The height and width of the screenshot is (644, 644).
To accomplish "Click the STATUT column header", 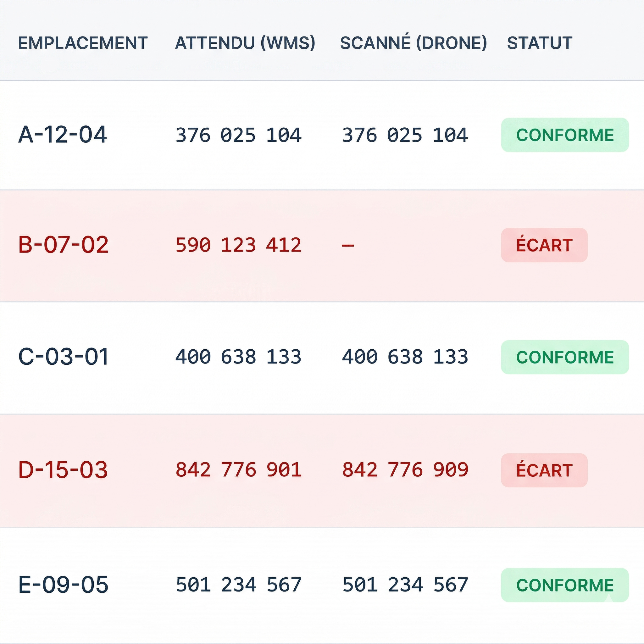I will click(x=540, y=43).
